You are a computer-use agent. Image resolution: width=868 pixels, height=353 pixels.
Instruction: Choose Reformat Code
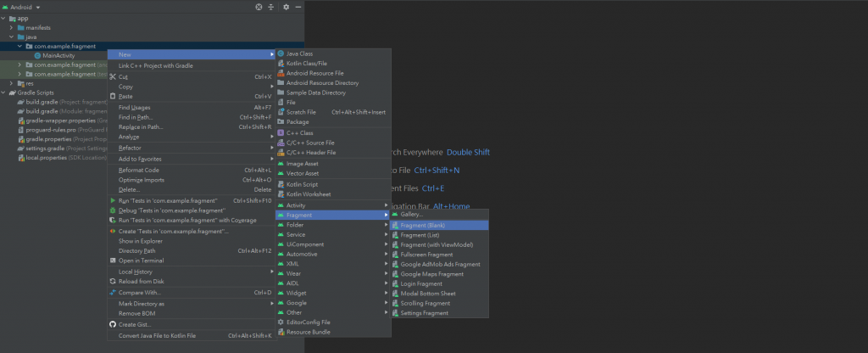coord(192,170)
